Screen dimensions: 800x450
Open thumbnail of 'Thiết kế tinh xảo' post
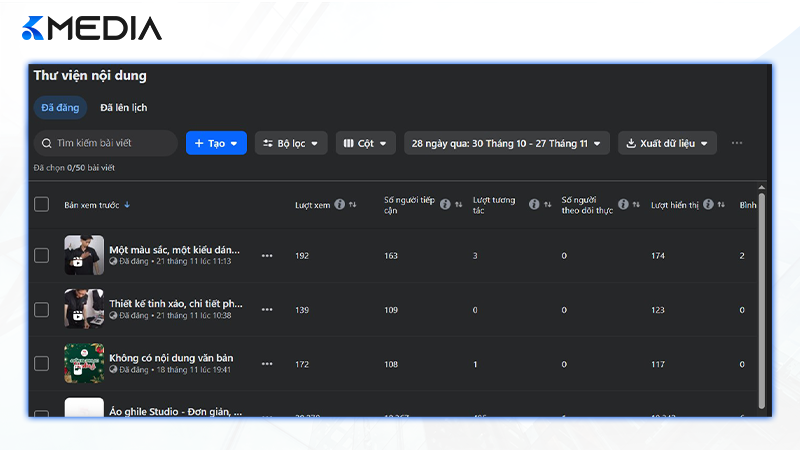pos(84,309)
